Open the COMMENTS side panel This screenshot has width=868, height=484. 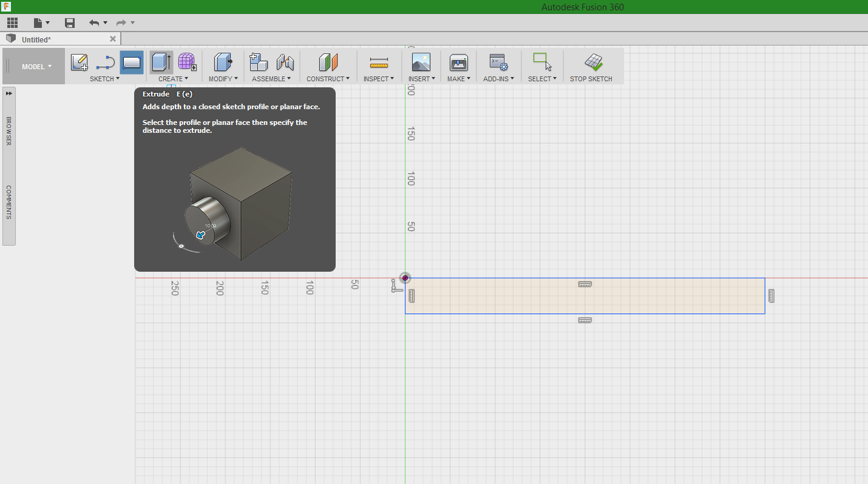tap(9, 202)
